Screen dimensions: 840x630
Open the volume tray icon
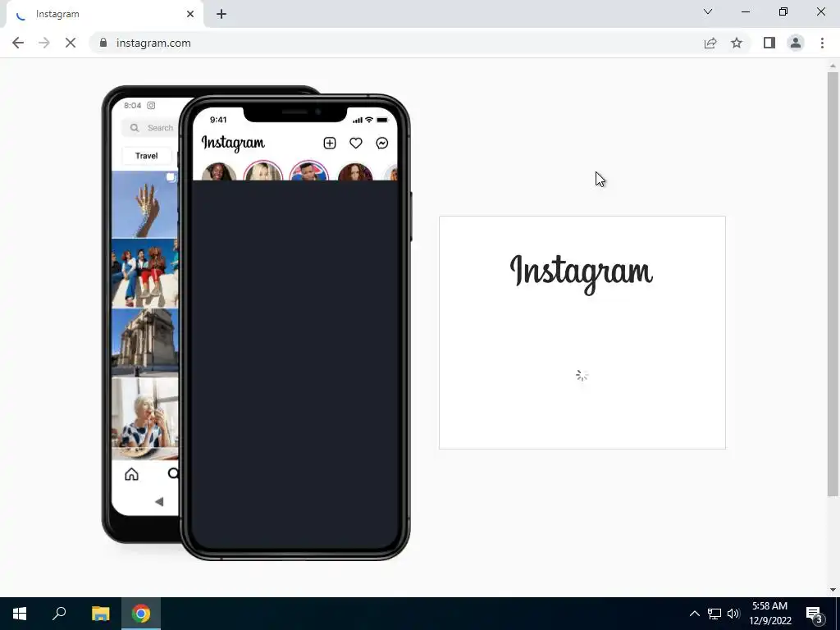coord(733,614)
